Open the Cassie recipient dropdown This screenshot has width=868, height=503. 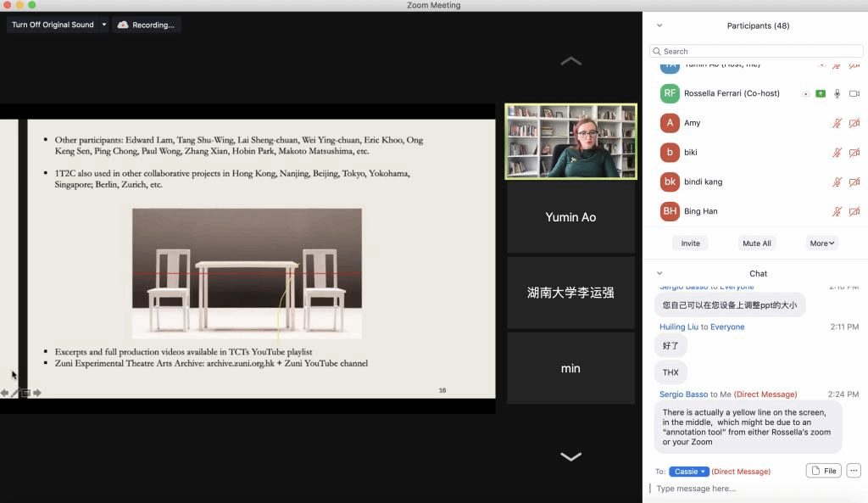coord(688,472)
